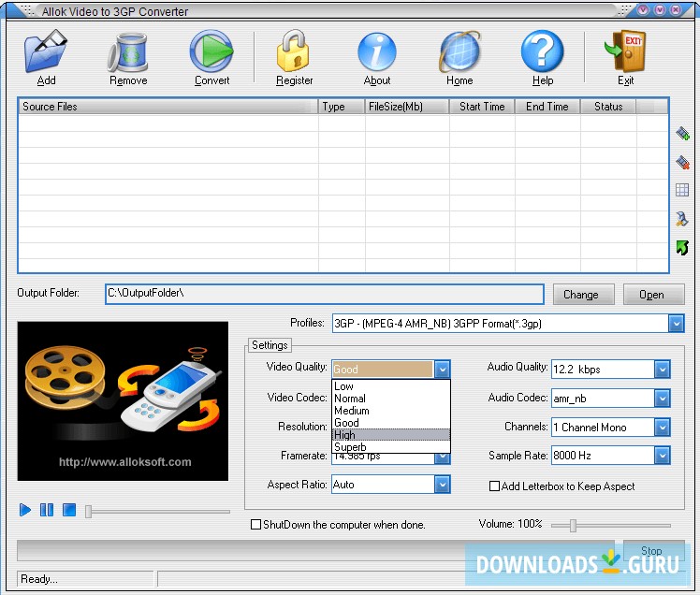700x595 pixels.
Task: Click the Ready... status bar text
Action: [39, 578]
